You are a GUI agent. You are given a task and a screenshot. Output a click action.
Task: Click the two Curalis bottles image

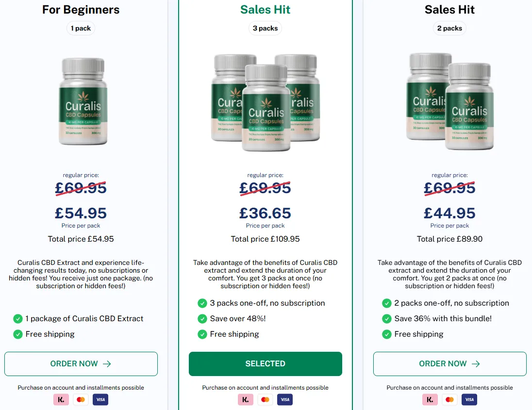pyautogui.click(x=450, y=101)
